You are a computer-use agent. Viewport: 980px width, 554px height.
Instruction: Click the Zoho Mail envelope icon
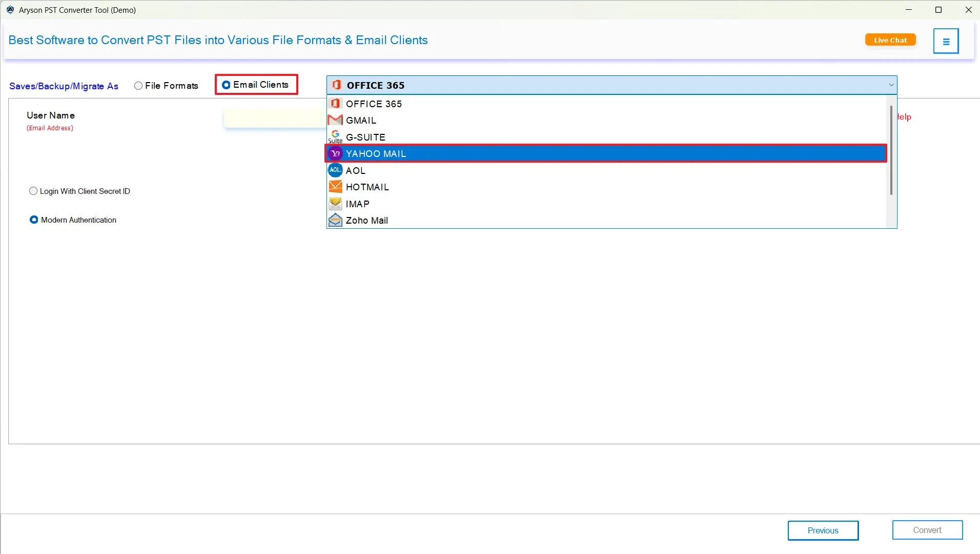pyautogui.click(x=335, y=220)
